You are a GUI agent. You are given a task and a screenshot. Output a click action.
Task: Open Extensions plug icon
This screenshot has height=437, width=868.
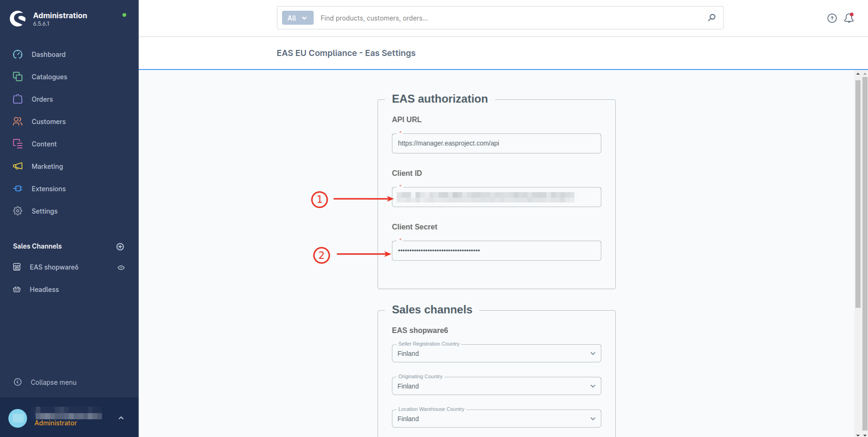(x=18, y=189)
